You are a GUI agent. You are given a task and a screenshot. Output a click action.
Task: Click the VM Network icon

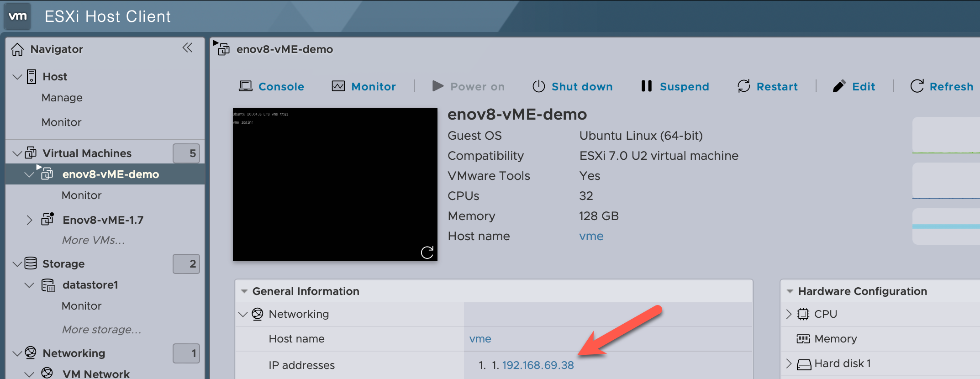click(x=47, y=373)
